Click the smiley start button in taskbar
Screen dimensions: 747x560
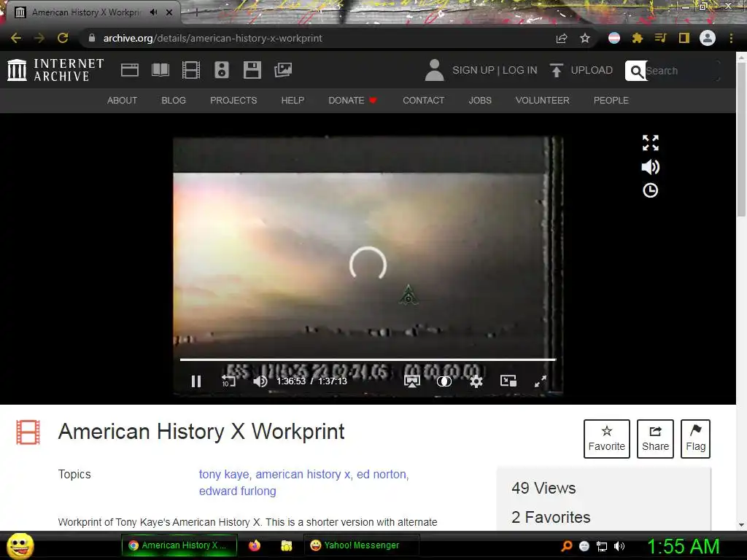point(20,546)
